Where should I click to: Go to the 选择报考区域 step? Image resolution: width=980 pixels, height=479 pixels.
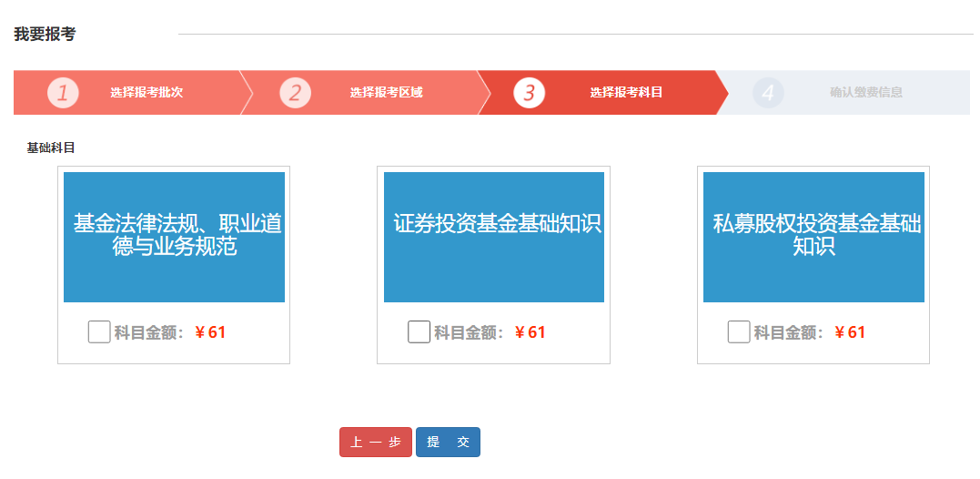click(386, 93)
